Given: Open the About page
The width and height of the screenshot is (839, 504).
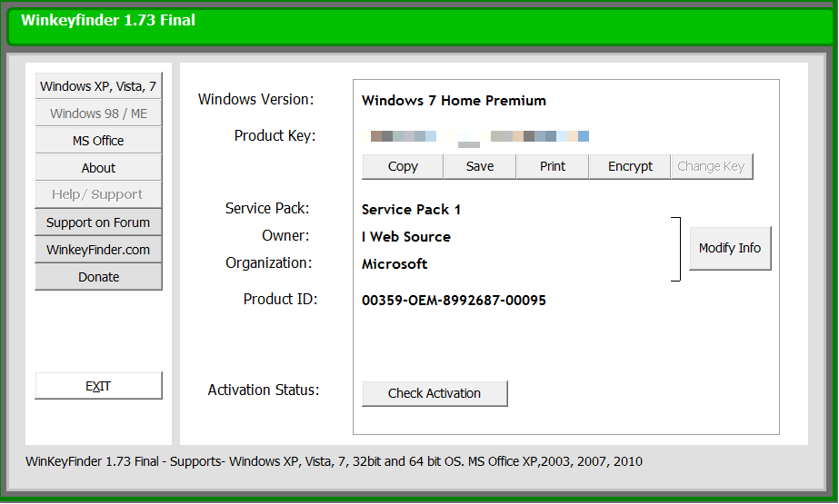Looking at the screenshot, I should 98,168.
